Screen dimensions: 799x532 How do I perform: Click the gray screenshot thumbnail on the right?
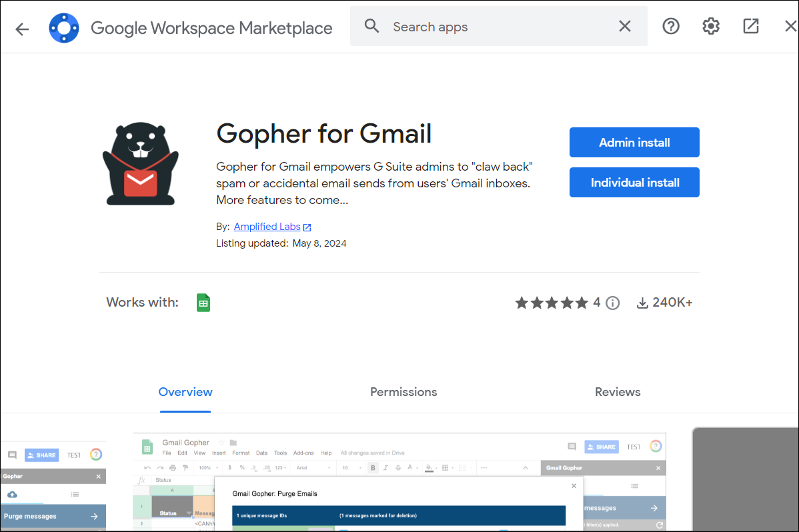[x=745, y=479]
